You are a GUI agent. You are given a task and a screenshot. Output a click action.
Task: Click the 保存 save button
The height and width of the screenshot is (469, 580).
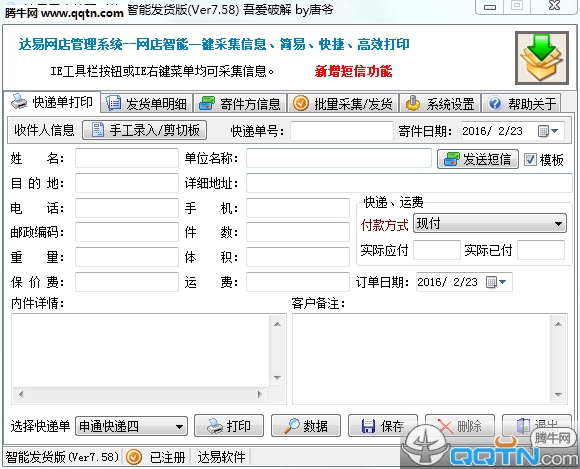coord(383,426)
